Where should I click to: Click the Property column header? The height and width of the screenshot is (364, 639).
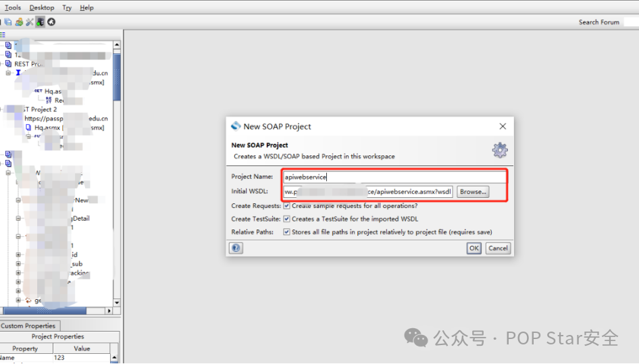tap(25, 348)
